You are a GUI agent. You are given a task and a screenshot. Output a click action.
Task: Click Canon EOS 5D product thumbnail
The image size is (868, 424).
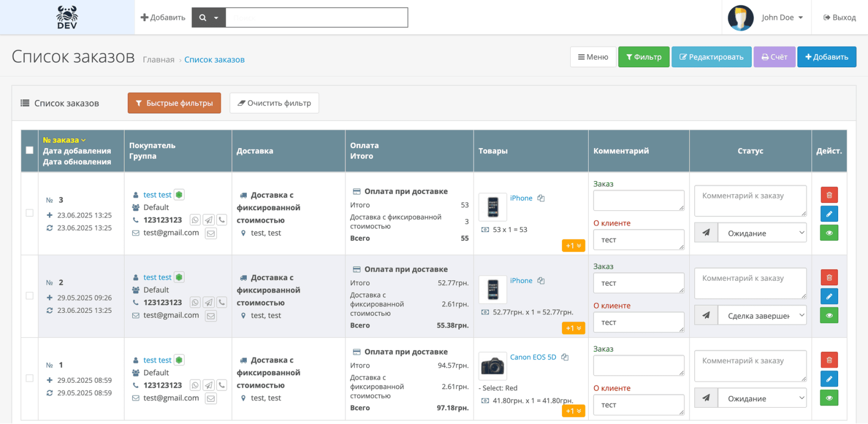(x=493, y=366)
